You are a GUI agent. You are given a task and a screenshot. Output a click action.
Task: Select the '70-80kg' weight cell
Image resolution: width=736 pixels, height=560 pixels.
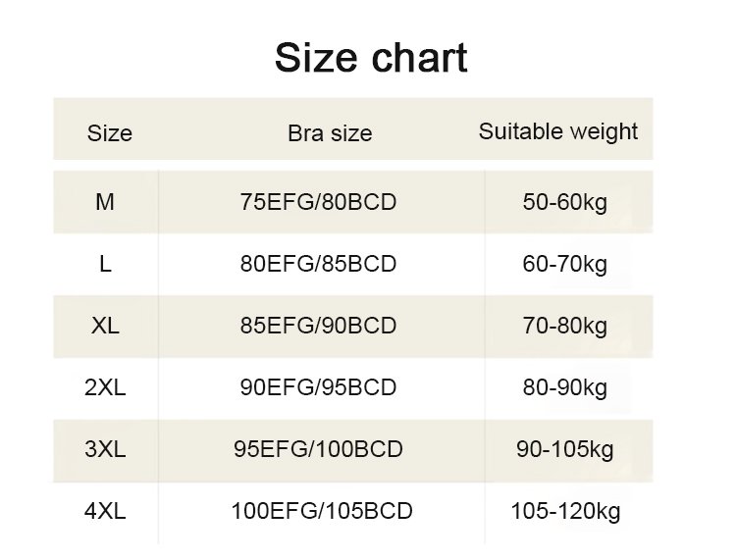point(565,326)
